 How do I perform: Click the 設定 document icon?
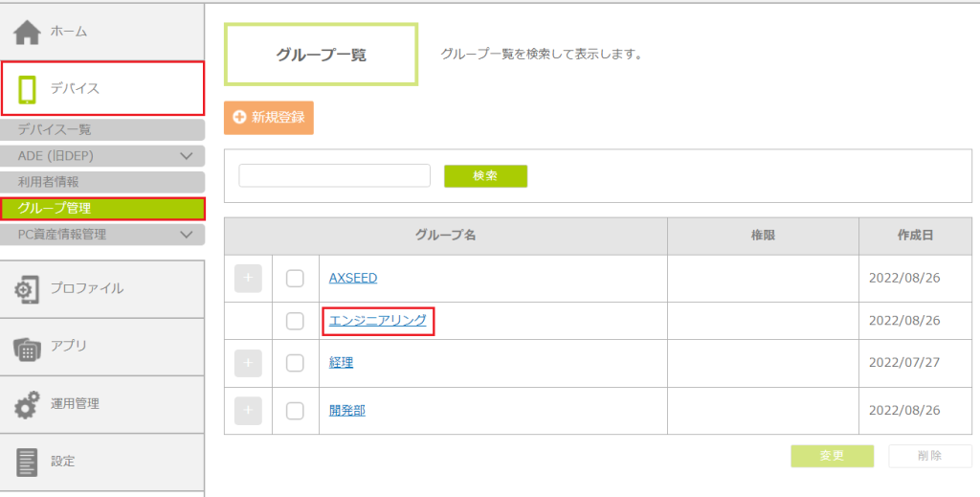pos(27,462)
